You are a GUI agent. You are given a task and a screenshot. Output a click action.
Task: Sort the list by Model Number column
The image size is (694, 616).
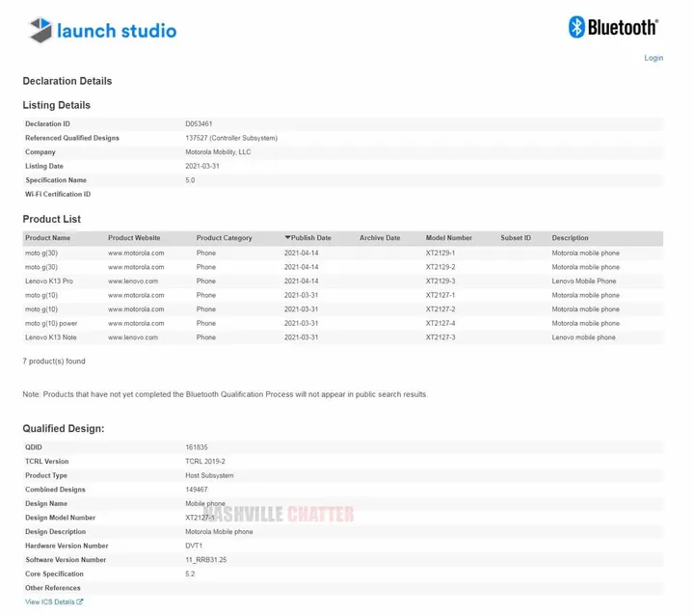pos(449,238)
